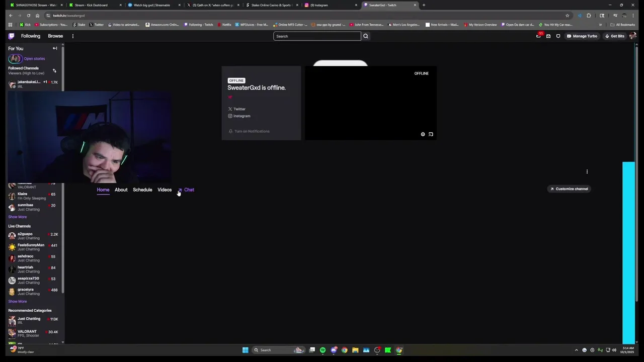644x362 pixels.
Task: Expand hidden bookmarks chevron
Action: pyautogui.click(x=600, y=25)
